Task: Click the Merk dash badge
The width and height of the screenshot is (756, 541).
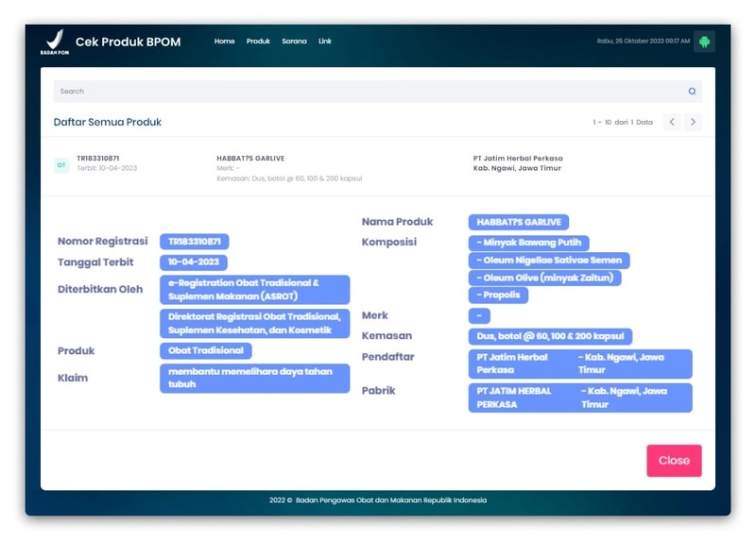Action: click(x=479, y=315)
